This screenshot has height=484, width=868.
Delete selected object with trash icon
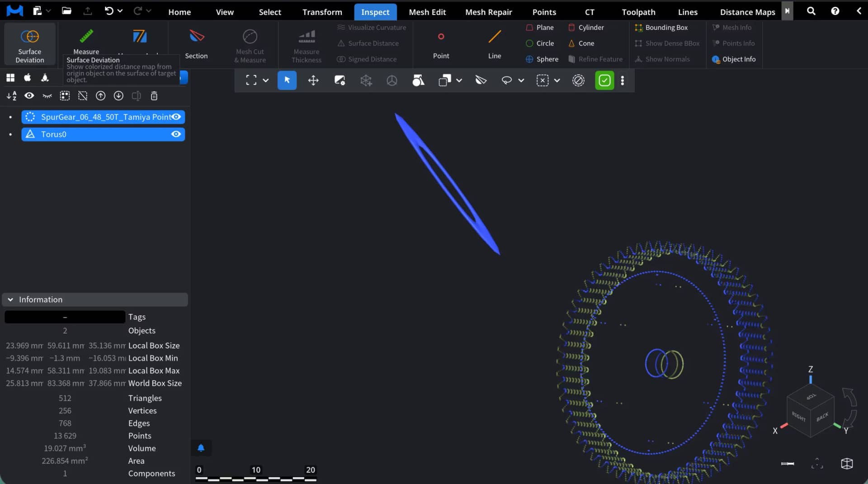[x=154, y=96]
